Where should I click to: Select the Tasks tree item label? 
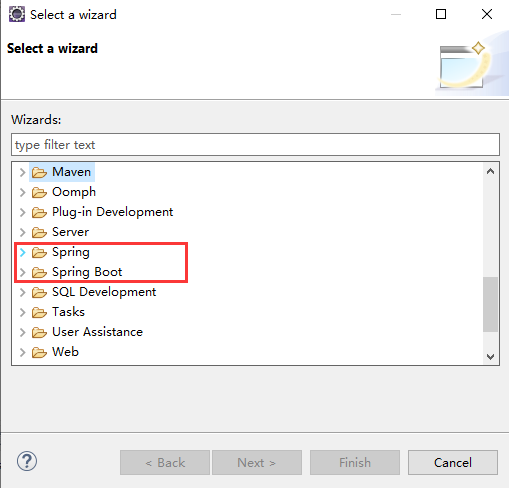(x=68, y=312)
